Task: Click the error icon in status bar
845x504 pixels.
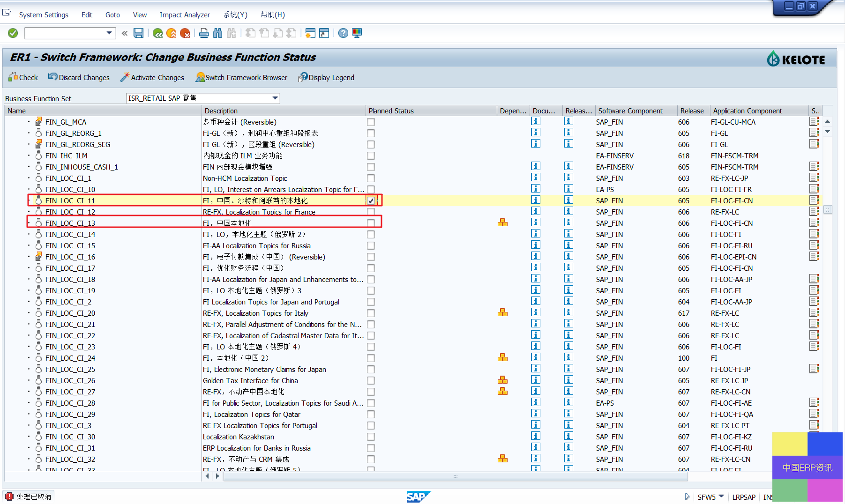Action: click(x=9, y=497)
